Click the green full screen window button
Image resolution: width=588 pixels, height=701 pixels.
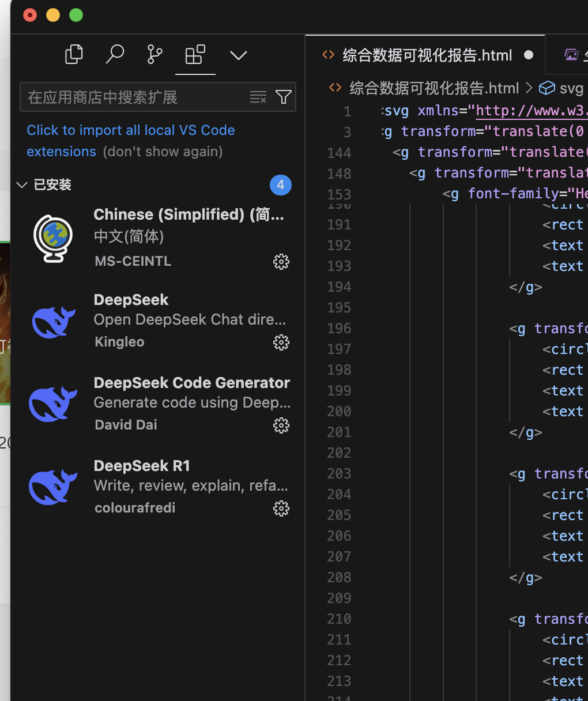76,15
